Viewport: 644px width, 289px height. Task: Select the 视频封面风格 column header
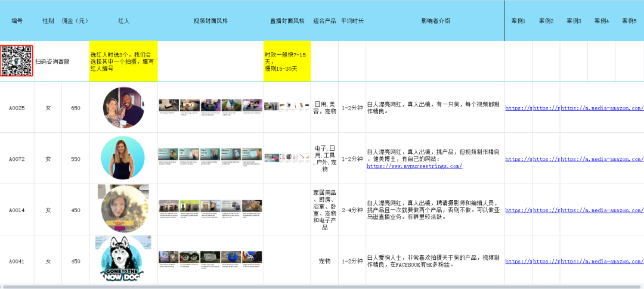pyautogui.click(x=210, y=21)
